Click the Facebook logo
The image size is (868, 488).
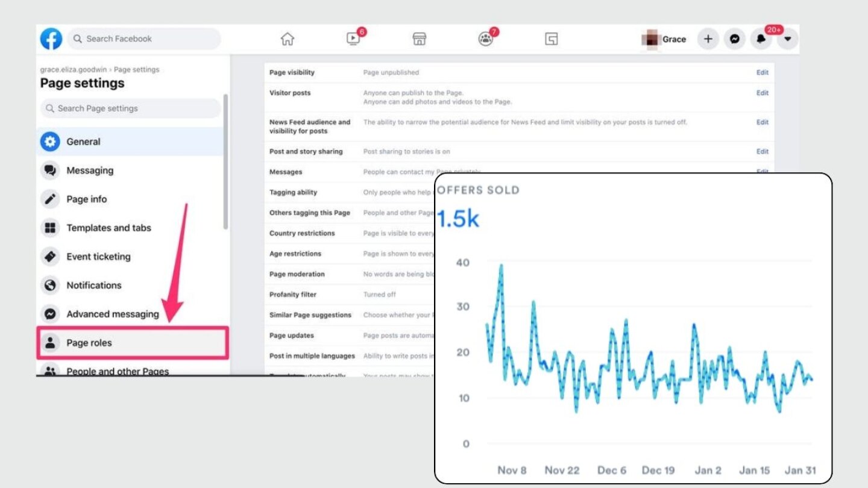51,39
